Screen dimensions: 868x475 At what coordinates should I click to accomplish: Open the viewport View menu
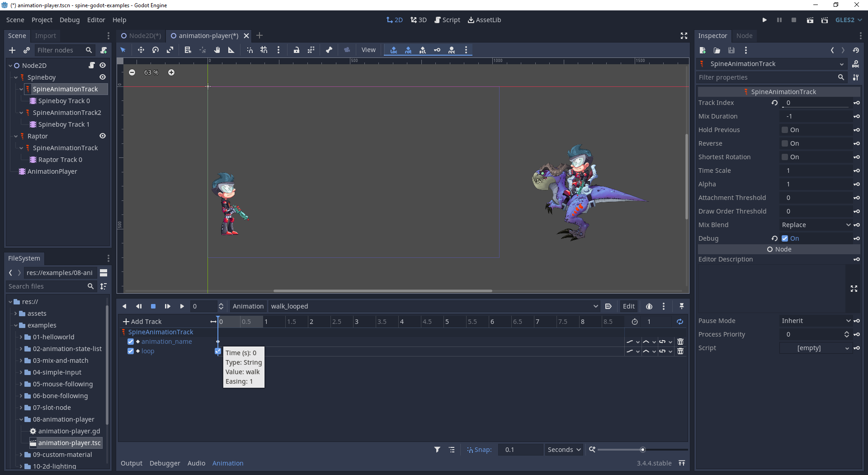coord(368,50)
